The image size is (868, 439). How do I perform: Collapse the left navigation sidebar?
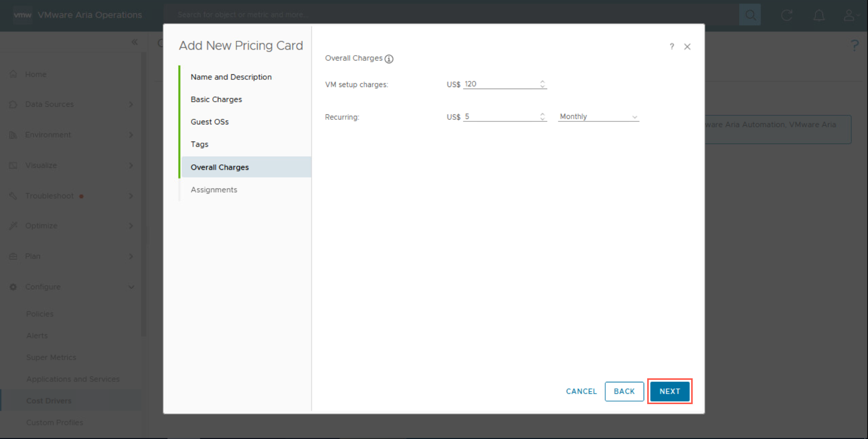click(x=134, y=42)
